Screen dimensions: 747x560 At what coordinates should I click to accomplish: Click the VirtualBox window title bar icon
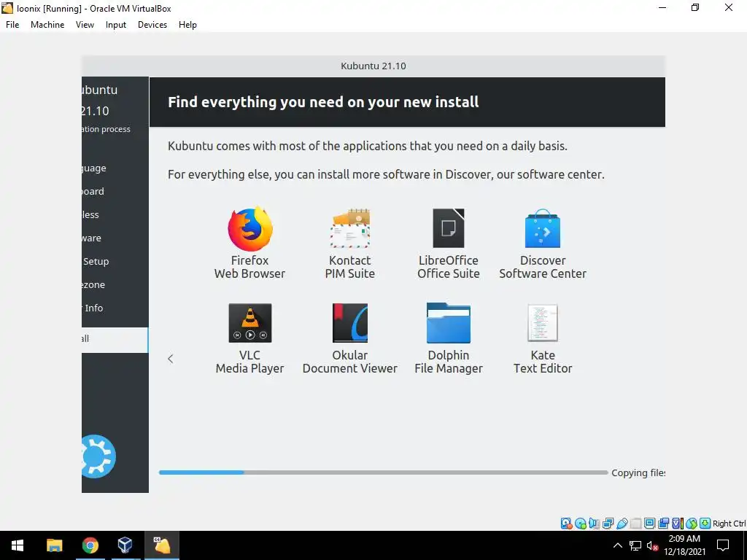coord(7,7)
